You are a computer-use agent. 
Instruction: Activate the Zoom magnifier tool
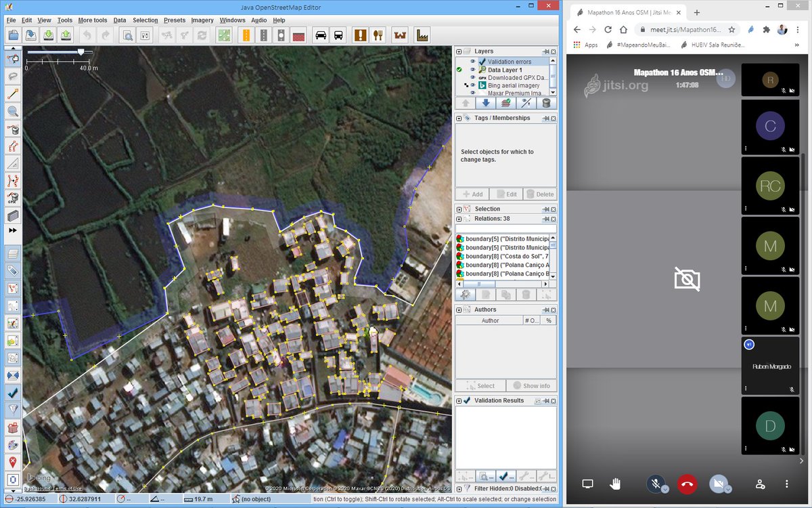click(x=13, y=111)
